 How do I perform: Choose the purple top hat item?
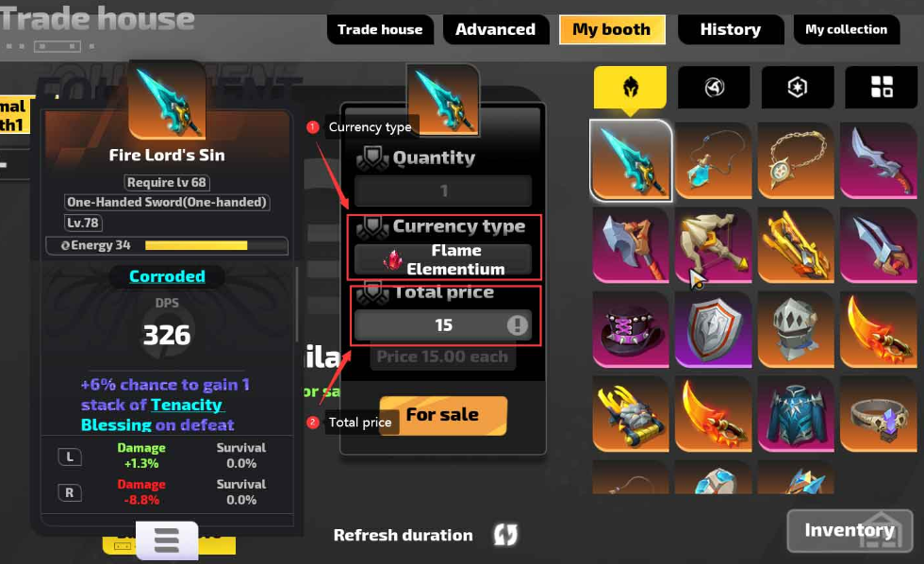(x=631, y=329)
